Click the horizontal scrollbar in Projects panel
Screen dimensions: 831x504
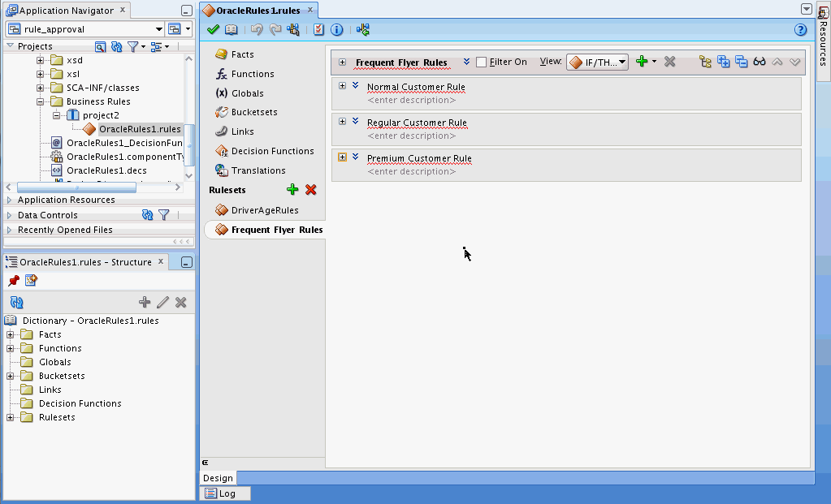point(76,187)
